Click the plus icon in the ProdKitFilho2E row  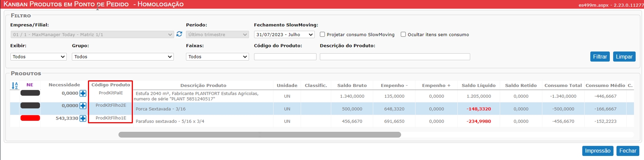83,106
